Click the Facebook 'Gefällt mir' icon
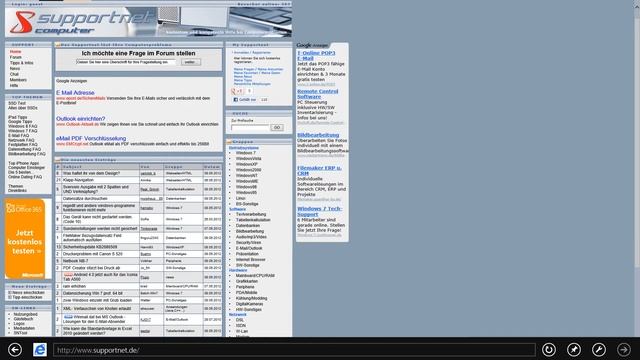Screen dimensions: 640x360 (236, 100)
